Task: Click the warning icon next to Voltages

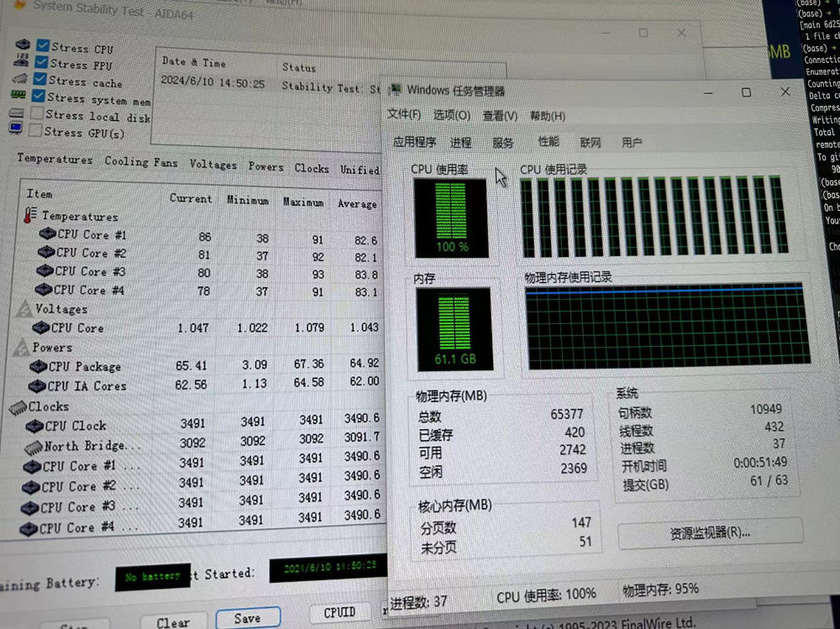Action: pyautogui.click(x=24, y=308)
